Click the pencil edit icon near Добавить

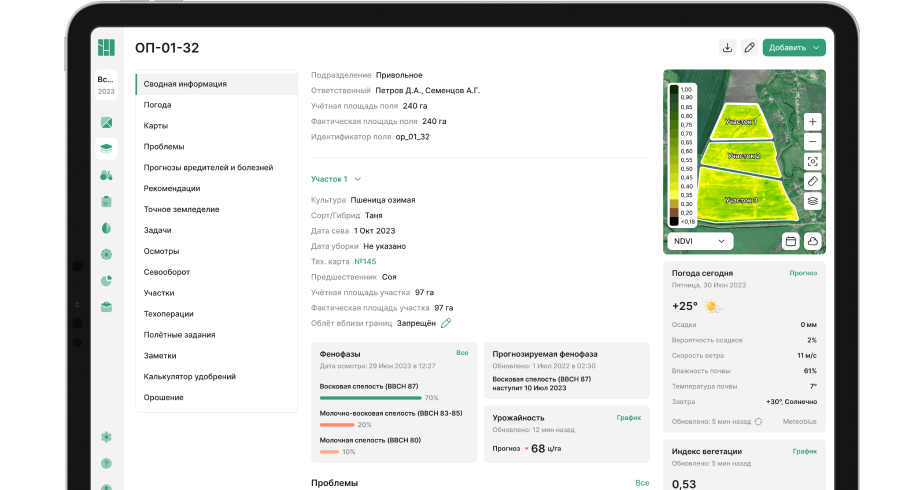click(x=749, y=47)
